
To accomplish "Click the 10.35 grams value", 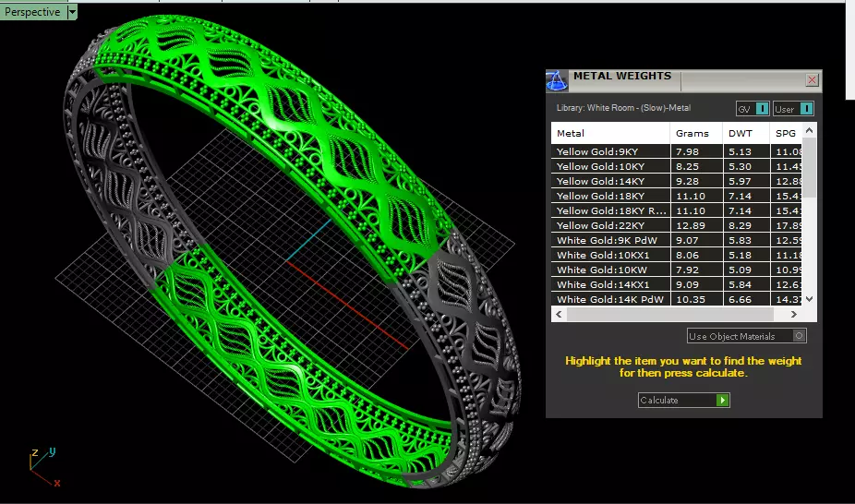I will pos(691,299).
